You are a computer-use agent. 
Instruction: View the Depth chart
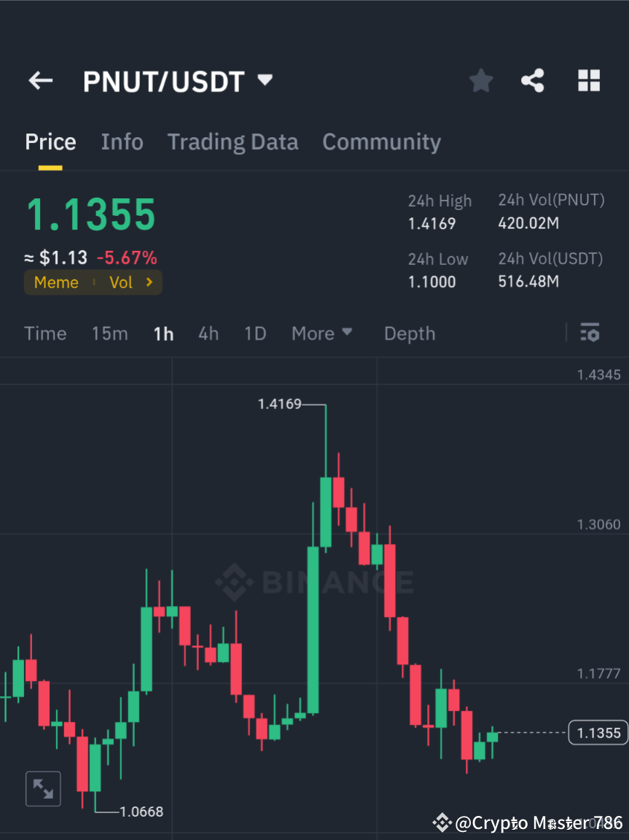tap(409, 333)
